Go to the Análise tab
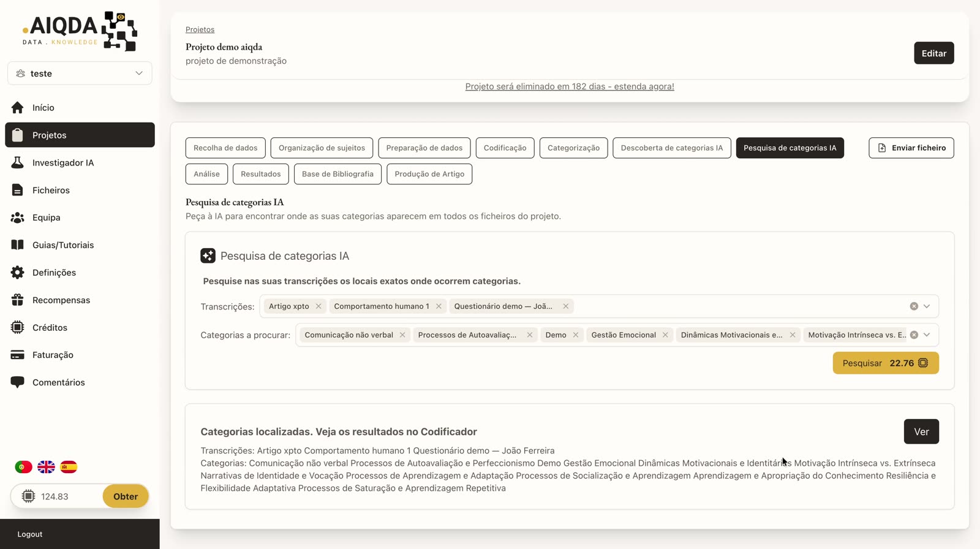 click(206, 174)
